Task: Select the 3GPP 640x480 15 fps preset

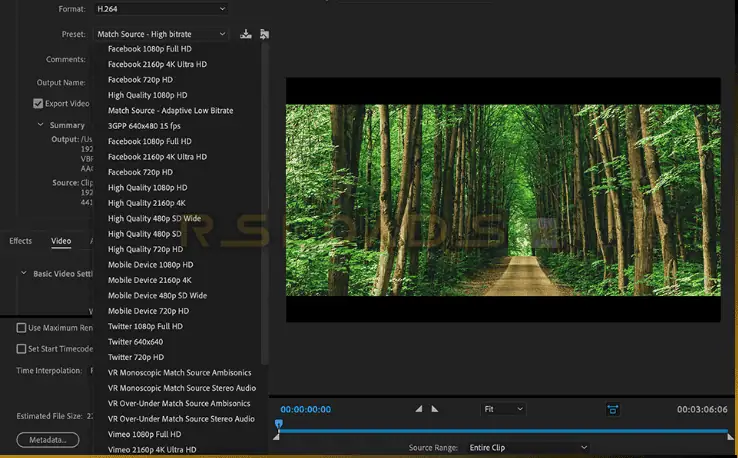Action: pos(144,126)
